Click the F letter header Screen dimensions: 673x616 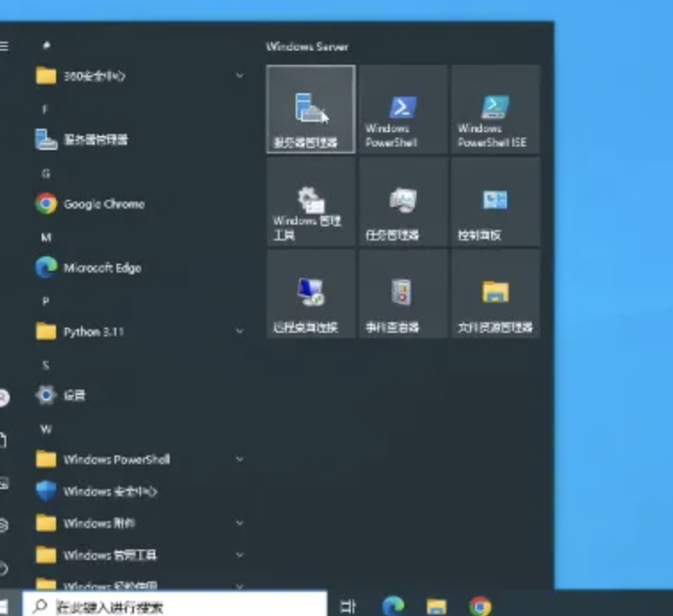tap(44, 109)
